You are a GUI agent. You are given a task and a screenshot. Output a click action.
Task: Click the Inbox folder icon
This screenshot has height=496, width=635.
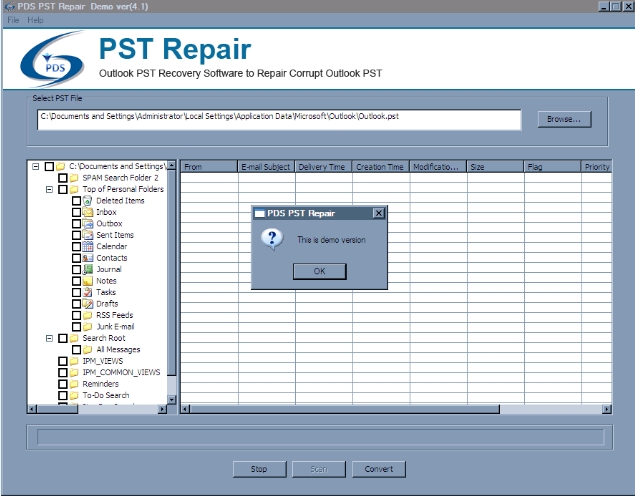[x=87, y=212]
